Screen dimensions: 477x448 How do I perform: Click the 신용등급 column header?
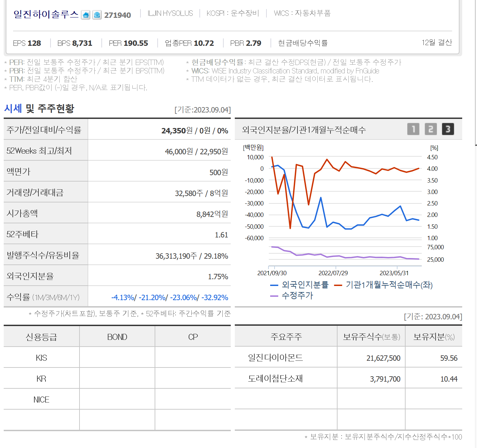[41, 337]
